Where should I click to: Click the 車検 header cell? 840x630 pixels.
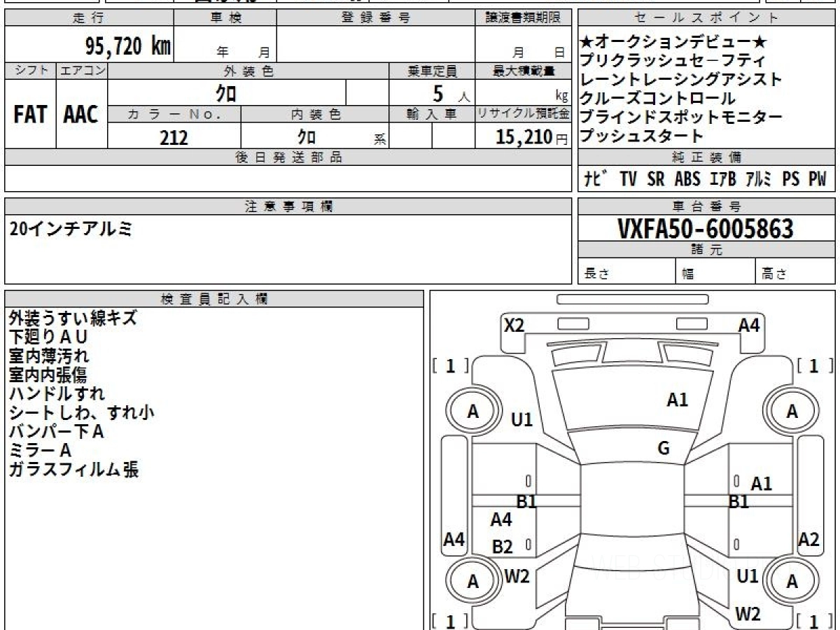(225, 18)
